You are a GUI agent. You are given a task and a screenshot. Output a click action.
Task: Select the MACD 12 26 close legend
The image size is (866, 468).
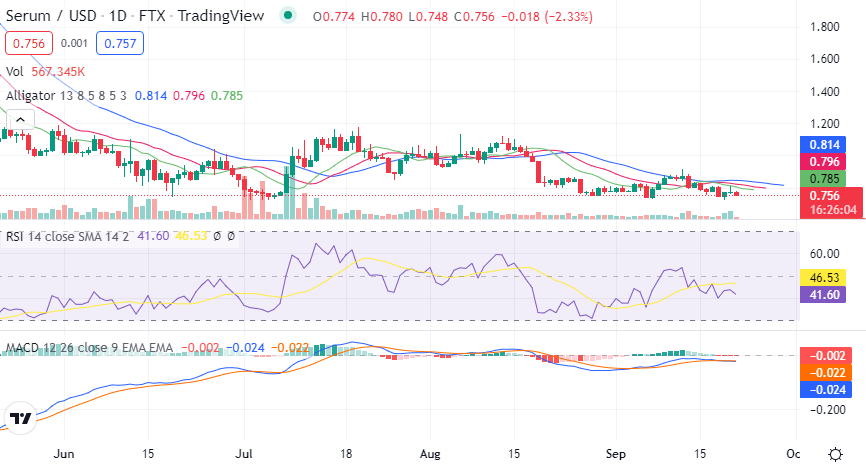[89, 348]
